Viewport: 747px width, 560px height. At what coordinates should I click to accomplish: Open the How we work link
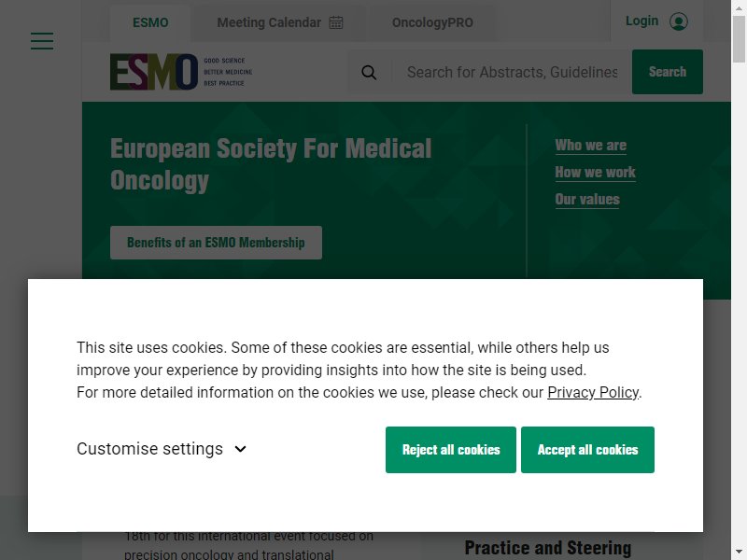point(595,173)
